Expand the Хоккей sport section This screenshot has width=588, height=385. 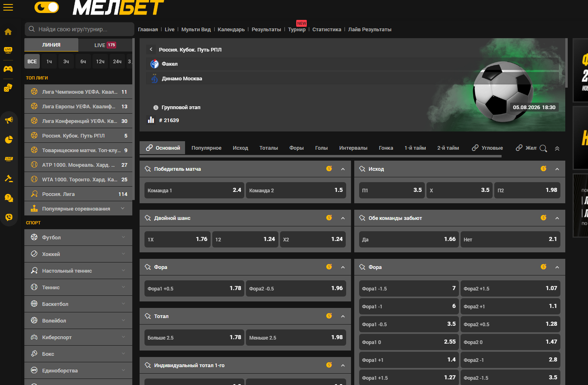click(78, 254)
